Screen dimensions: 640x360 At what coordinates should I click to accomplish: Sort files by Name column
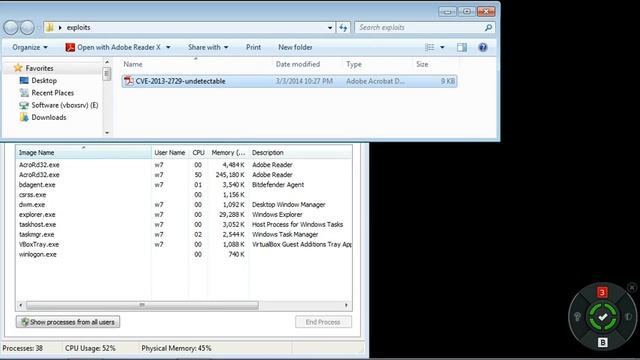196,64
